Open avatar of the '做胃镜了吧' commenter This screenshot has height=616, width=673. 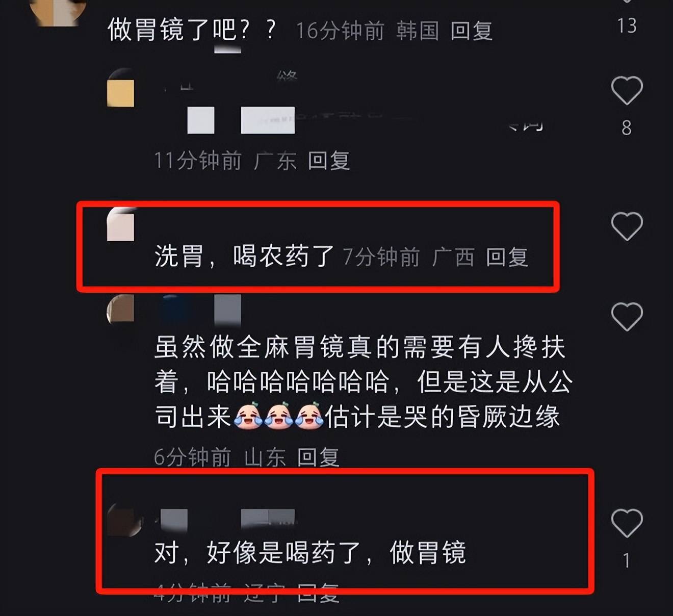(x=57, y=11)
